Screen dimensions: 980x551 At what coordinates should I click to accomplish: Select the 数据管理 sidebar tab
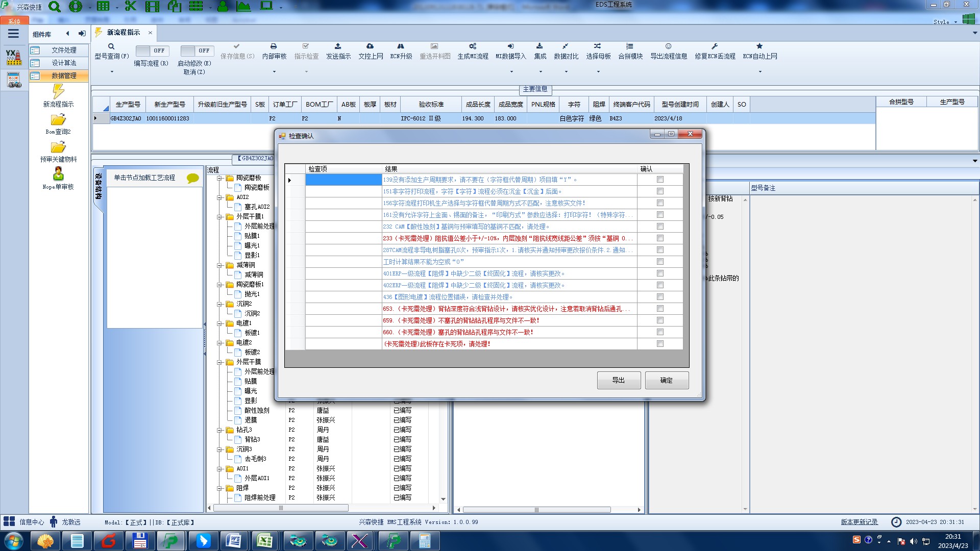64,76
